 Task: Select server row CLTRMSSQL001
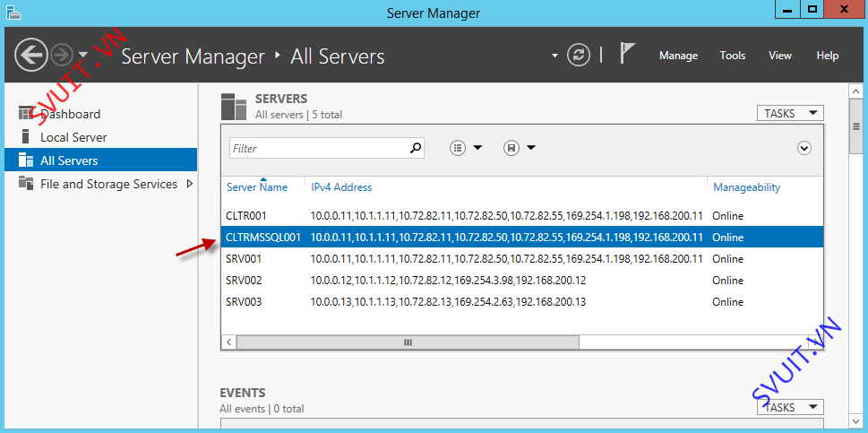pos(522,237)
